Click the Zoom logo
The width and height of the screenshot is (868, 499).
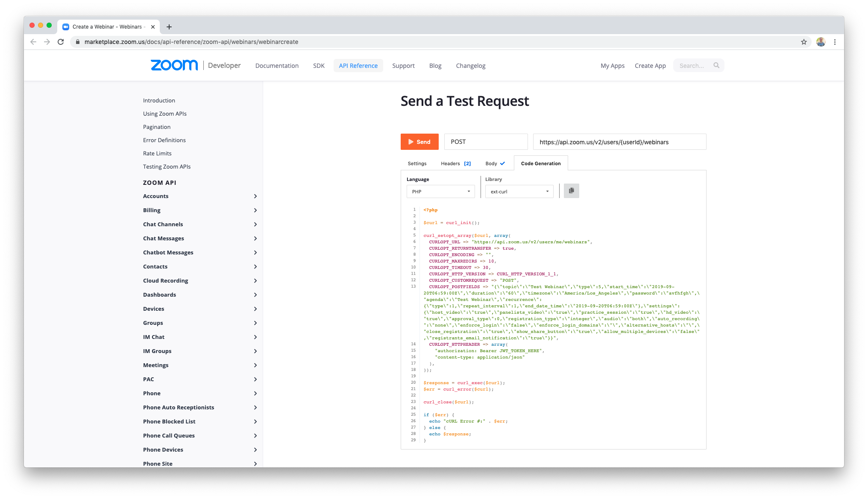174,65
